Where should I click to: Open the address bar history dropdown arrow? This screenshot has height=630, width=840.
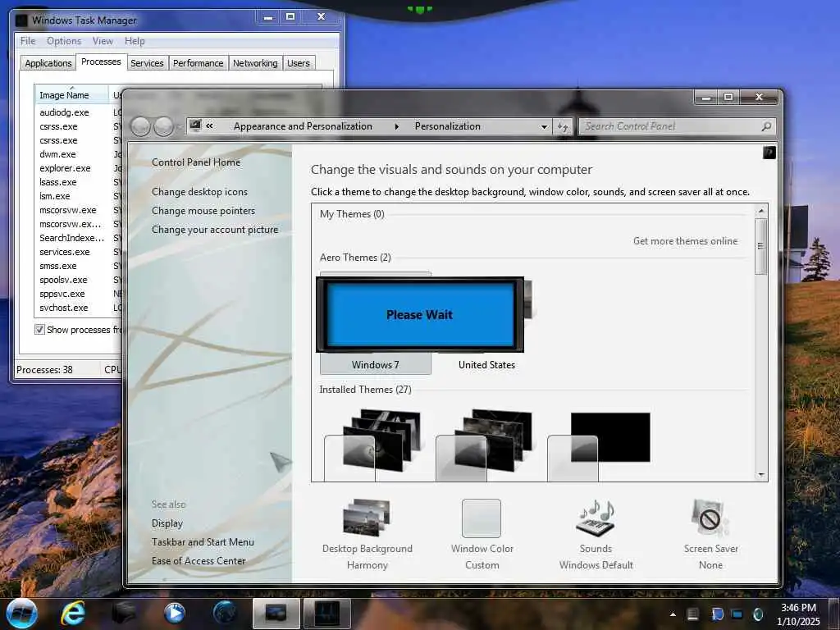coord(545,127)
